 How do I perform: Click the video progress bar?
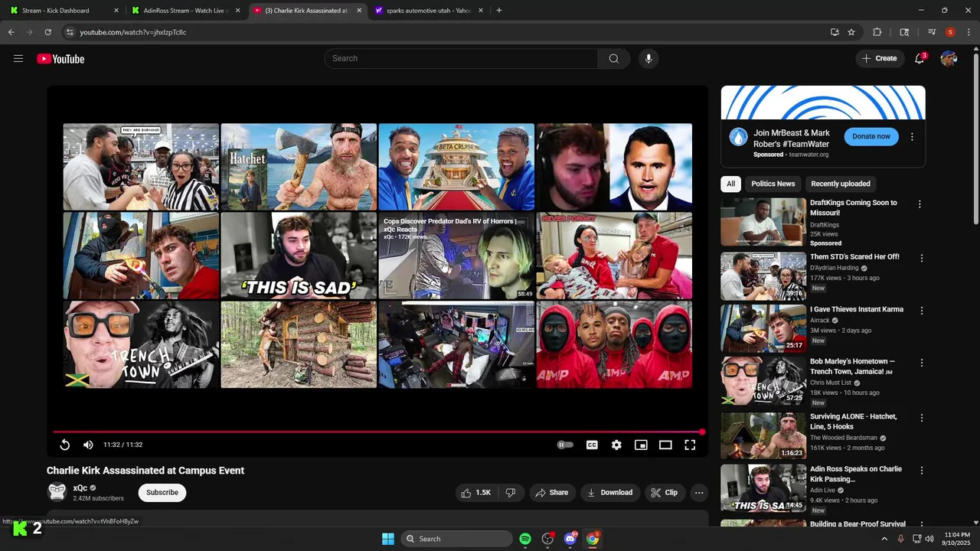point(377,432)
